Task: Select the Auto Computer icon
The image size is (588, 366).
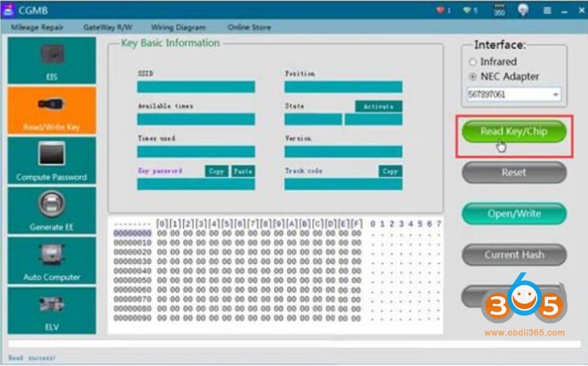Action: click(x=51, y=260)
